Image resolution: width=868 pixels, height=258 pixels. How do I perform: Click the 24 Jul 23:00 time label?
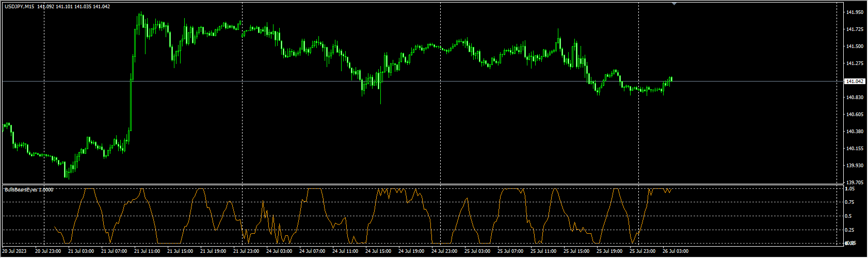coord(444,251)
